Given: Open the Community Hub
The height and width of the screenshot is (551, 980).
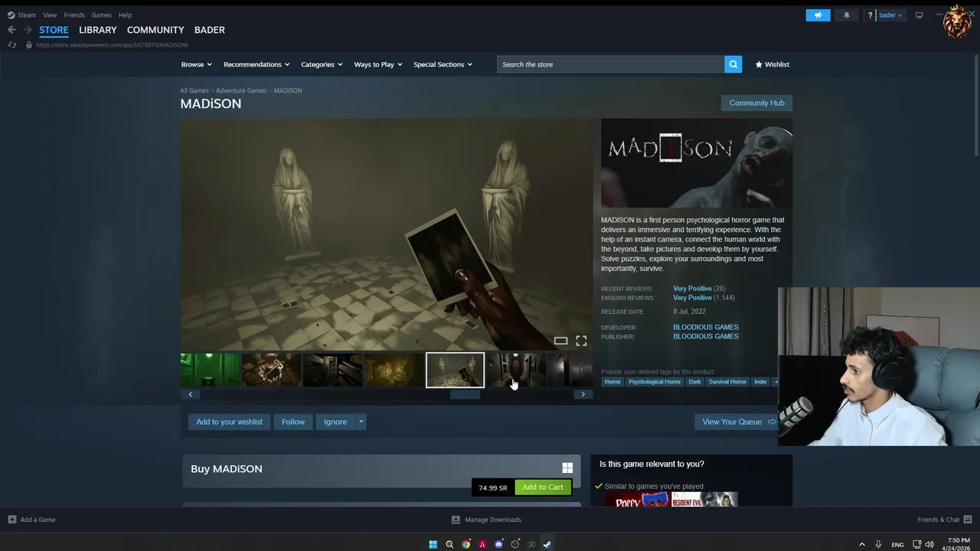Looking at the screenshot, I should pos(756,103).
